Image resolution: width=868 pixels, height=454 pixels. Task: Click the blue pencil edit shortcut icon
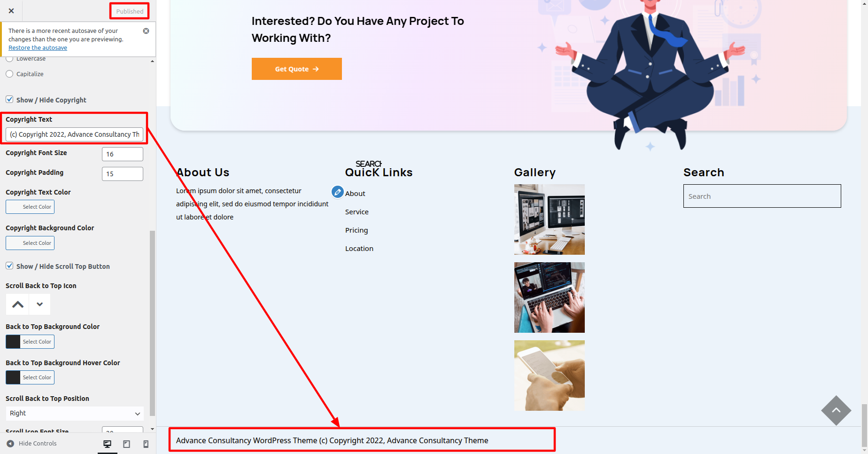[x=337, y=192]
